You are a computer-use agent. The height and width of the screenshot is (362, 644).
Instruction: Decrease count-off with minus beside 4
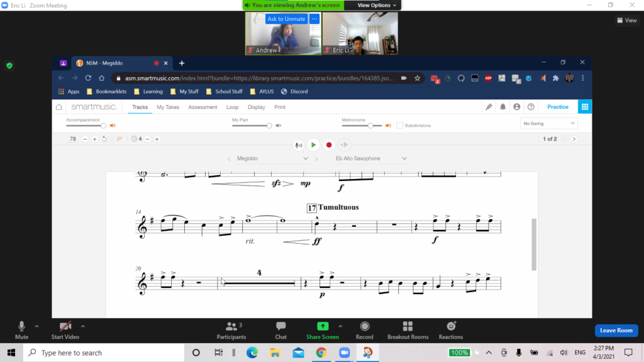[147, 139]
